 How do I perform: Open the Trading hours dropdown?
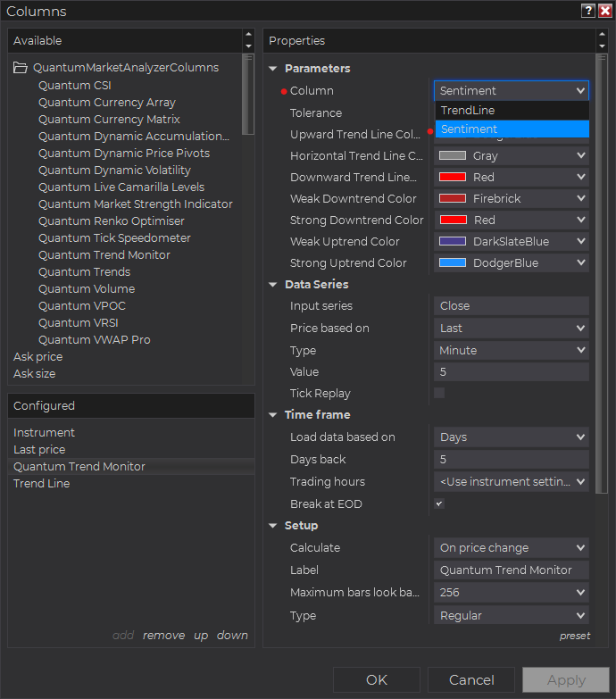tap(512, 481)
